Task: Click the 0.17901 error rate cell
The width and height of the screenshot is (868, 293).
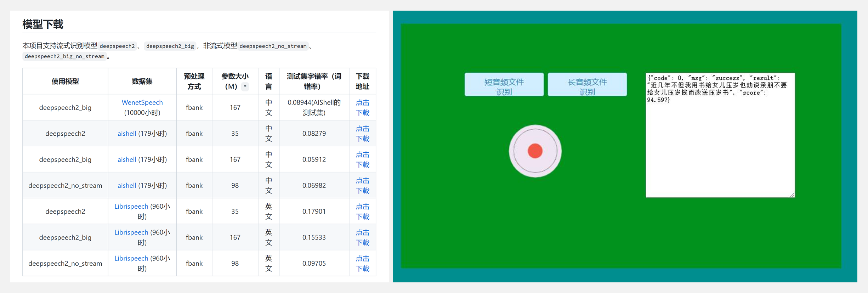Action: (x=314, y=212)
